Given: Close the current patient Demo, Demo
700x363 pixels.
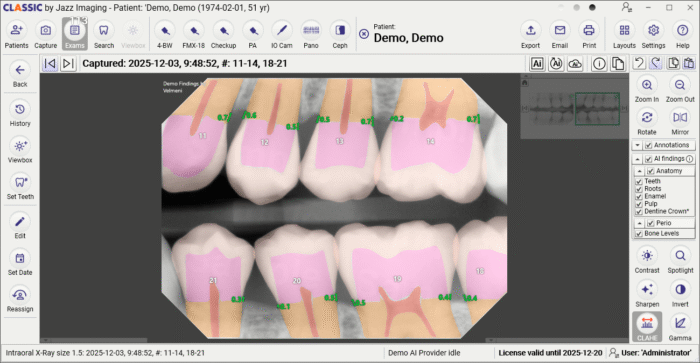Looking at the screenshot, I should pyautogui.click(x=364, y=34).
